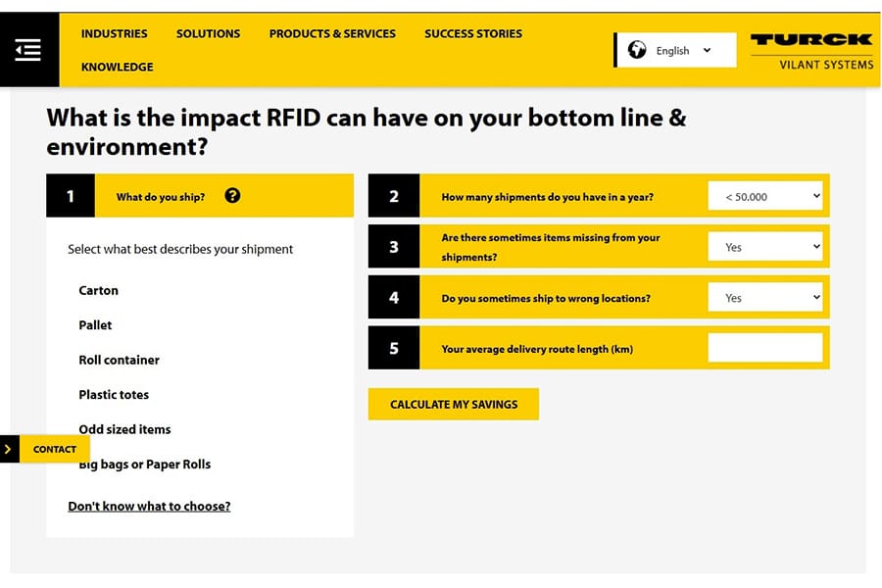Click the average delivery route length field
The width and height of the screenshot is (882, 588).
[x=765, y=348]
